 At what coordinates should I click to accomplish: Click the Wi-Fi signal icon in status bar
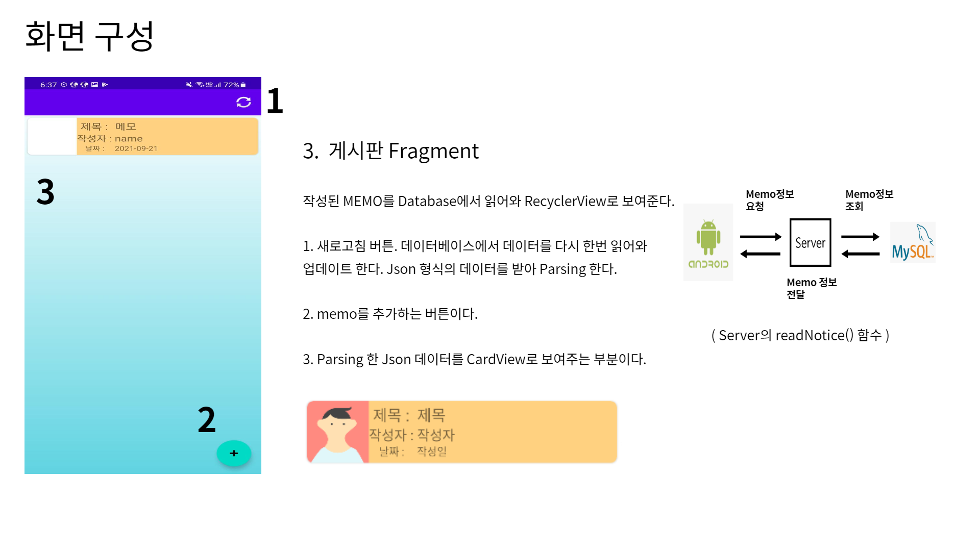tap(199, 85)
